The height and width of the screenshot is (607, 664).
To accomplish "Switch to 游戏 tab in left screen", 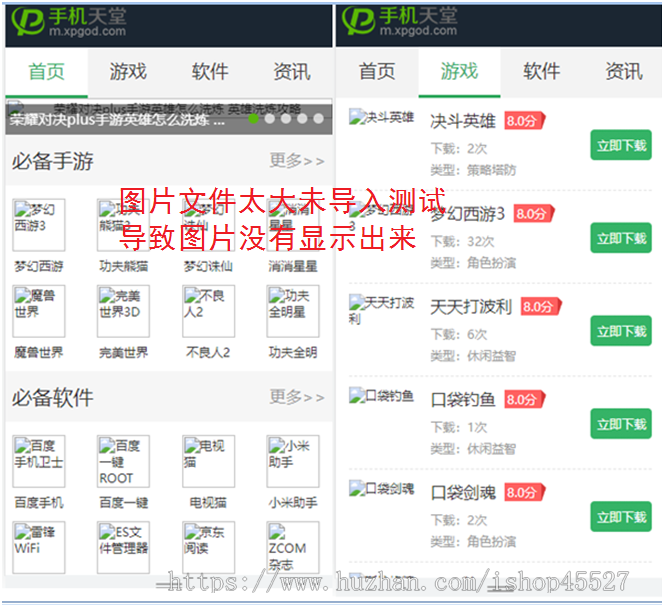I will [x=128, y=72].
